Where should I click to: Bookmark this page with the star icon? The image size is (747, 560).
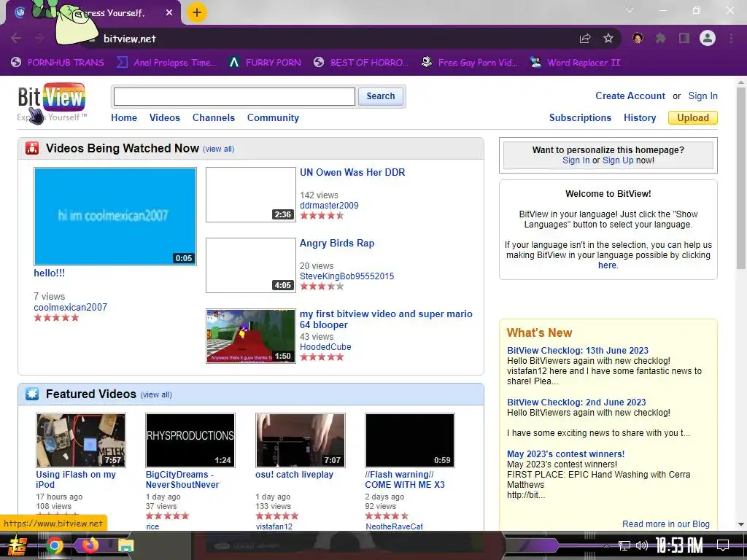pyautogui.click(x=608, y=39)
